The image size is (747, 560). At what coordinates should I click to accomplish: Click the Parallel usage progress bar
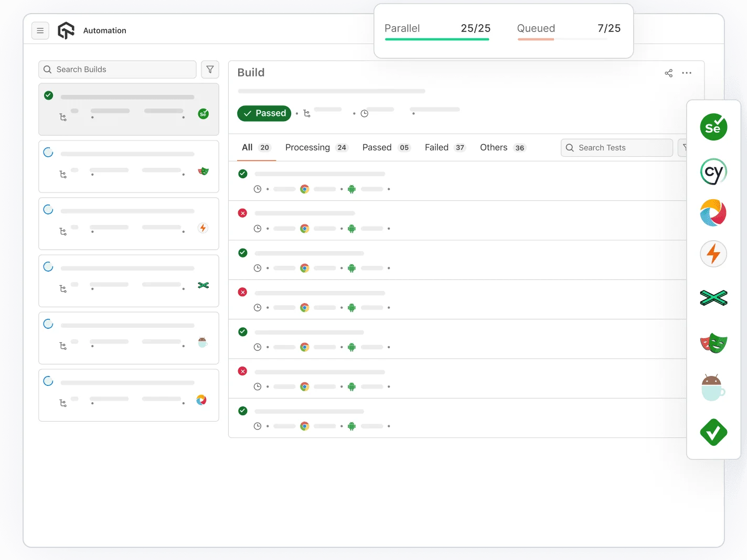437,39
